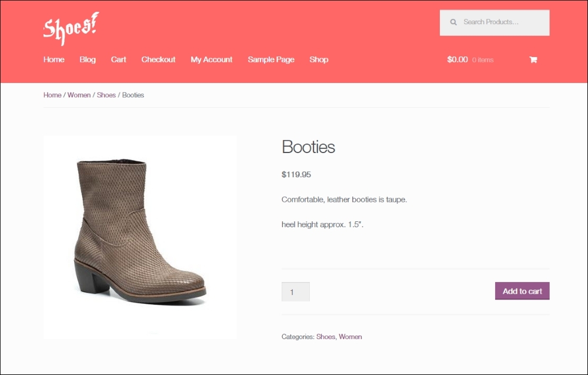Navigate to Checkout in the menu

(158, 59)
